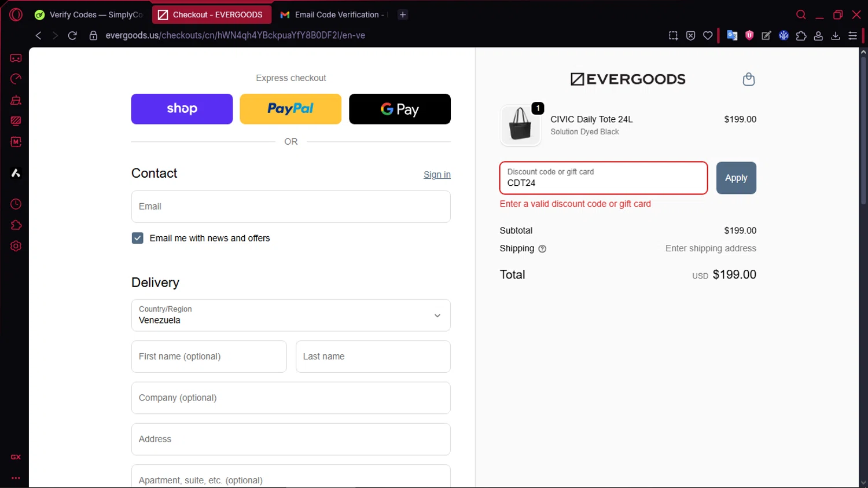Open the white A-logo sidebar app
The height and width of the screenshot is (488, 868).
point(16,173)
